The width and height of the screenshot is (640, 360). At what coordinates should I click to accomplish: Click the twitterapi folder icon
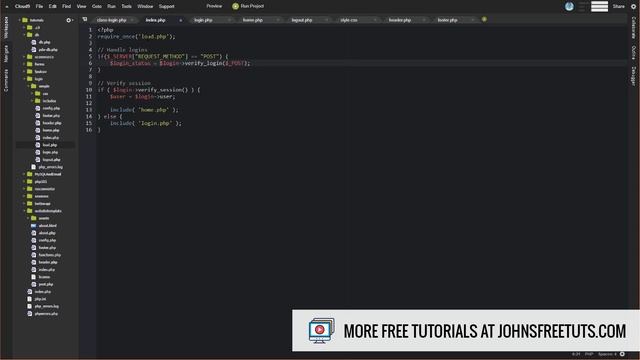pyautogui.click(x=29, y=203)
